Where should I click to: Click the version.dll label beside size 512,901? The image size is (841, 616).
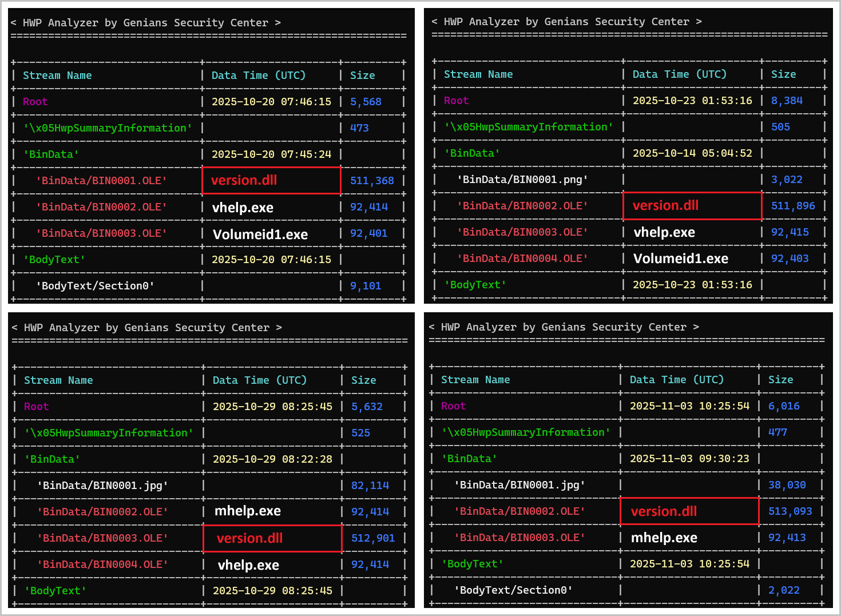250,538
